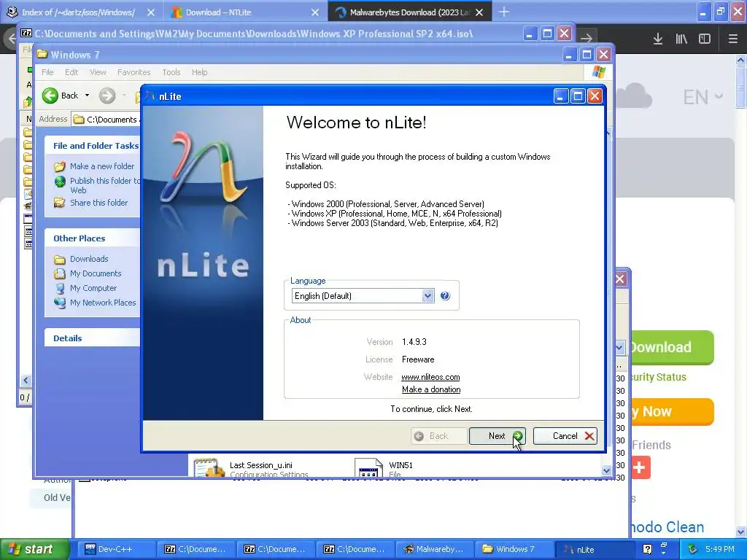This screenshot has height=560, width=747.
Task: Click Share this folder task
Action: click(x=98, y=203)
